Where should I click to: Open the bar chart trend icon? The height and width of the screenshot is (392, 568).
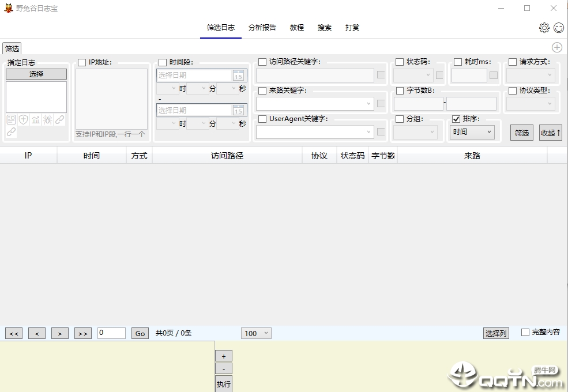click(x=36, y=119)
